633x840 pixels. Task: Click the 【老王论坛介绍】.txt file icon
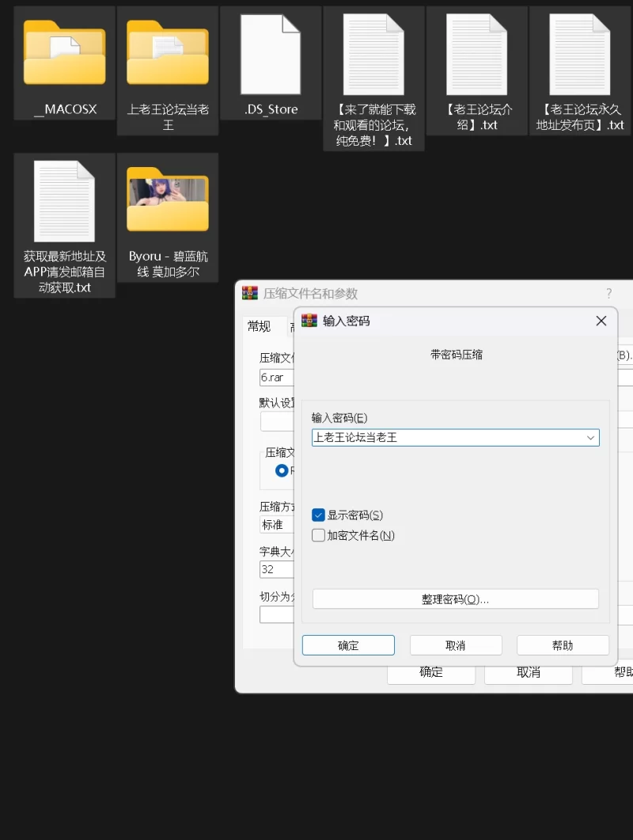coord(476,55)
